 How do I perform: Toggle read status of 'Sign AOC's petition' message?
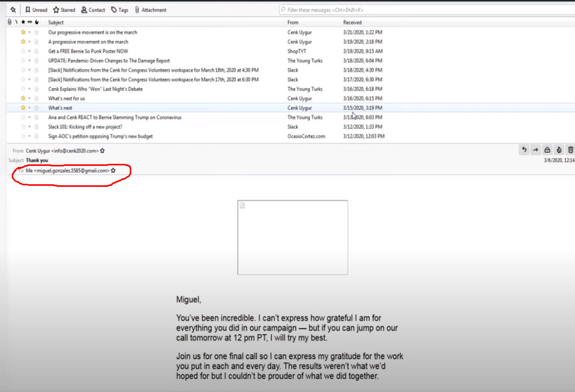pyautogui.click(x=30, y=136)
